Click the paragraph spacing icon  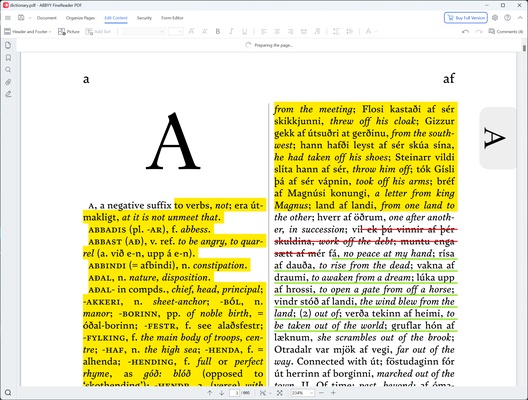point(350,32)
